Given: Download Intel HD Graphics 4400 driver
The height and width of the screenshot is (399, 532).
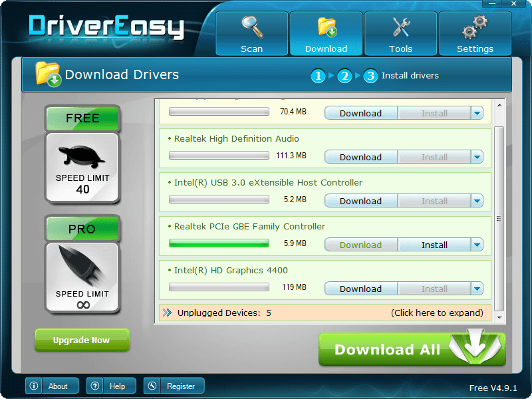Looking at the screenshot, I should 361,289.
